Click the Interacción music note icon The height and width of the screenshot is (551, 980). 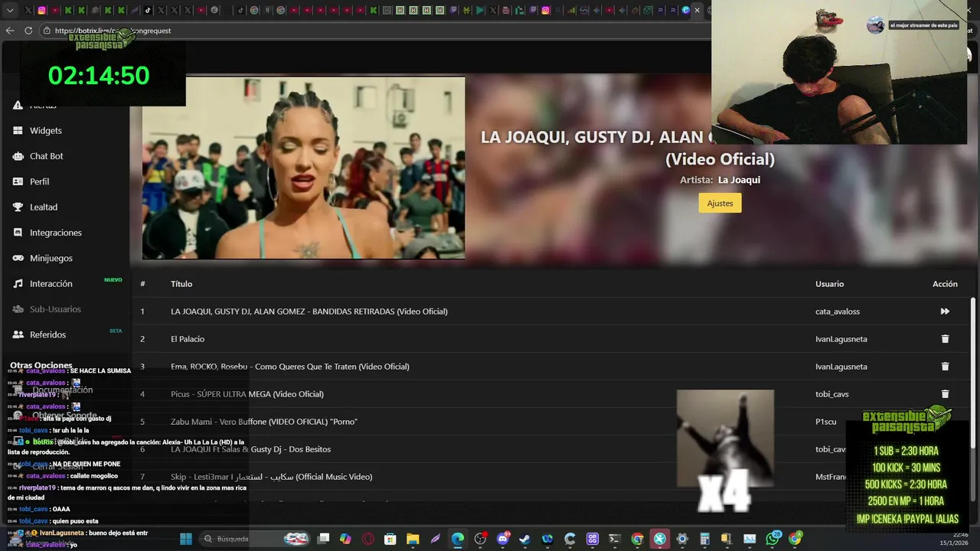pos(18,284)
